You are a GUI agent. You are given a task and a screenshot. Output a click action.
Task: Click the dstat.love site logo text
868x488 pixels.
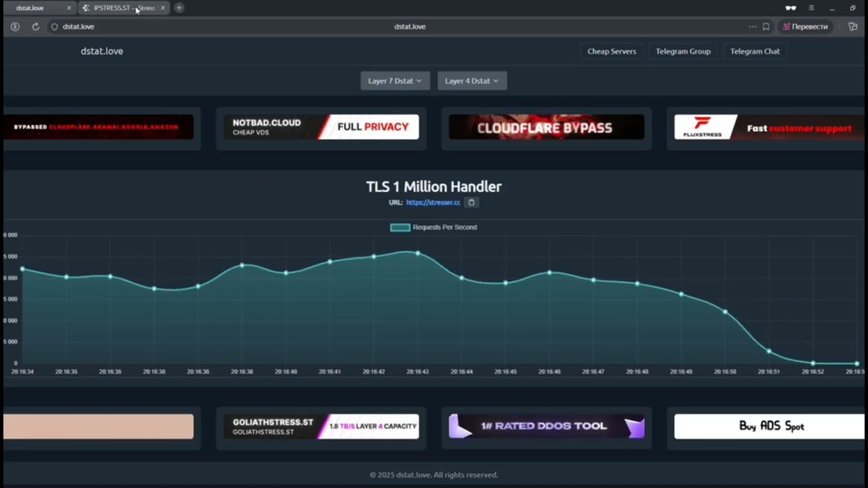coord(102,52)
